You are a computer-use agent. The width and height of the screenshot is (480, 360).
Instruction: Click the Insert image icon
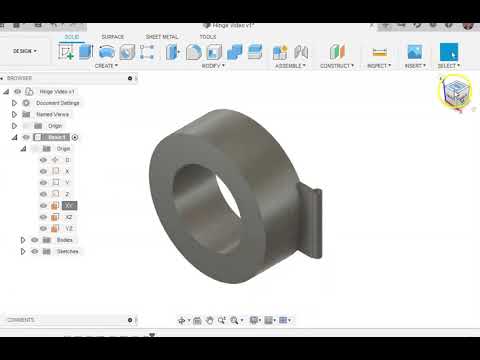tap(415, 52)
